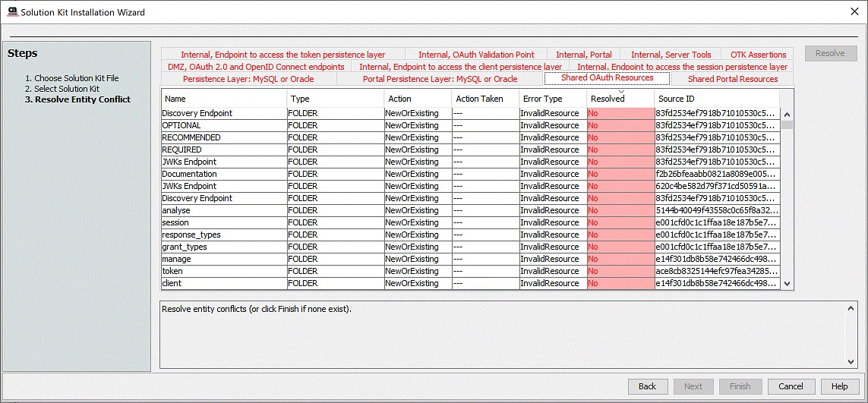This screenshot has width=868, height=403.
Task: Select the Documentation folder row
Action: [471, 174]
